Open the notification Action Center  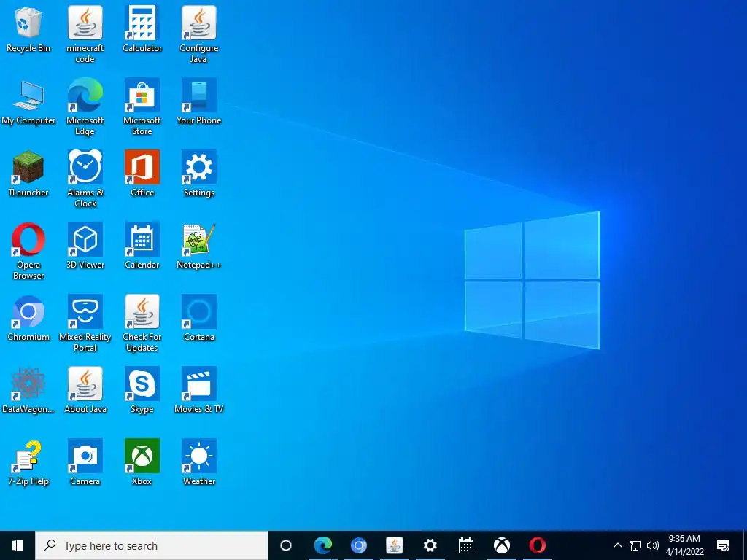tap(723, 545)
